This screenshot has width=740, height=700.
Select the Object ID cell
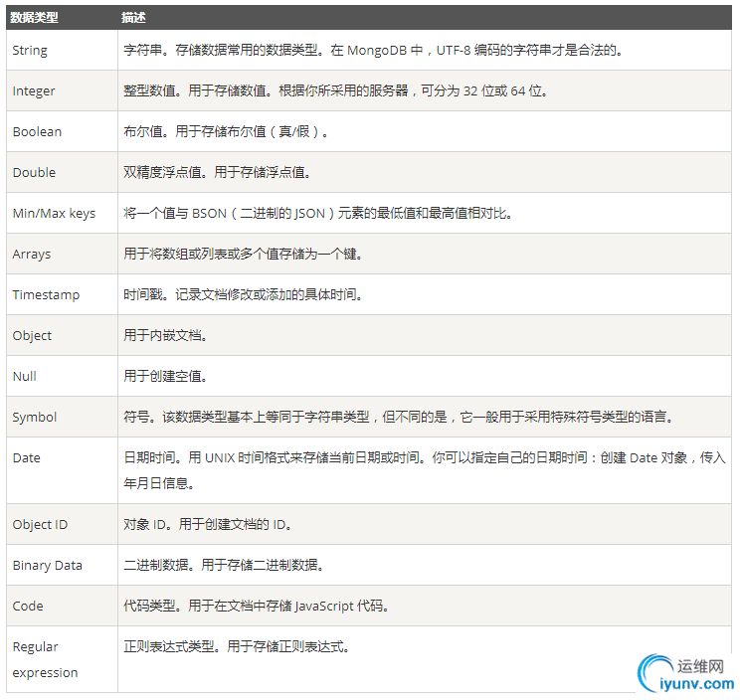(62, 525)
